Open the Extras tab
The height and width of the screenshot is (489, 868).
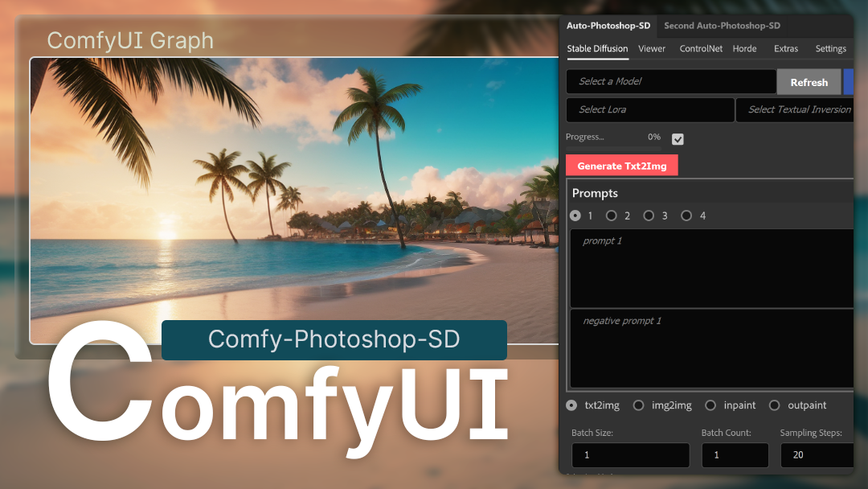[785, 48]
